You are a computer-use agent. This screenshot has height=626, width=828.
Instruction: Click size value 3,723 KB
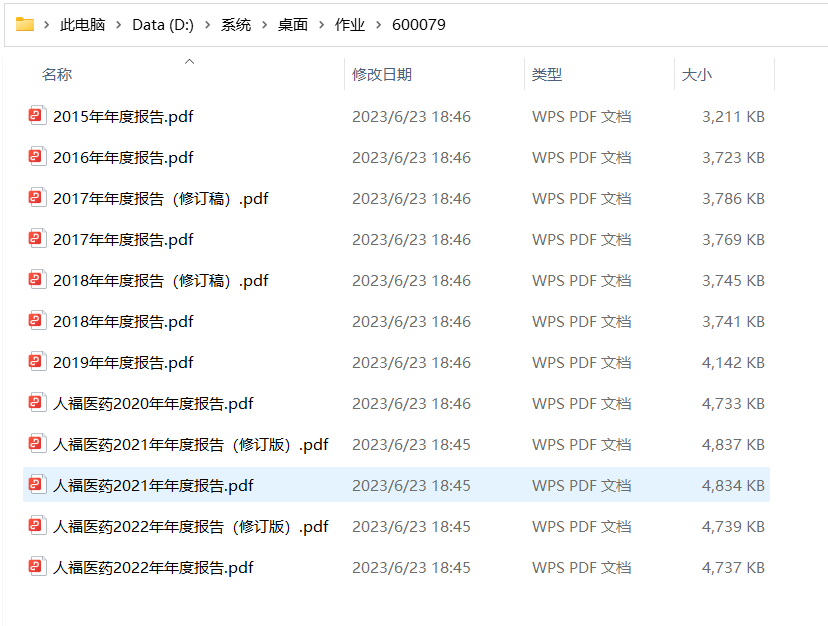pos(733,157)
